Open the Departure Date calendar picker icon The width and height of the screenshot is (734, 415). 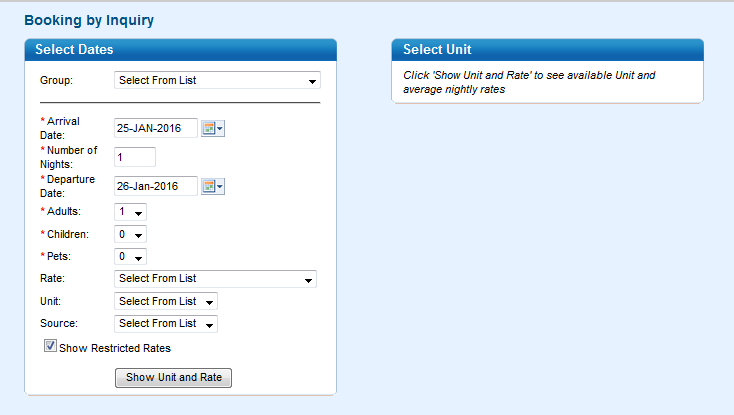point(213,186)
